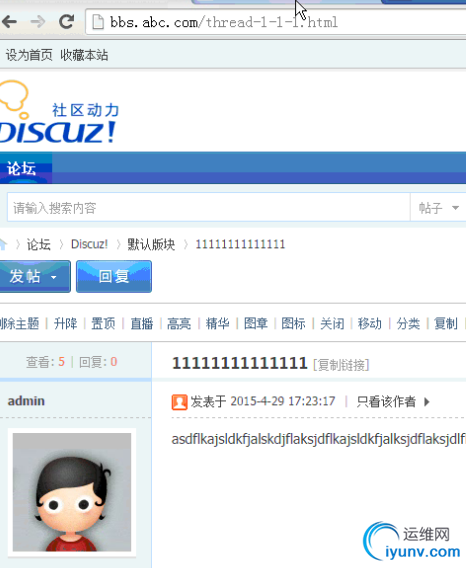Click 删除主题 moderation link
466x568 pixels.
19,323
